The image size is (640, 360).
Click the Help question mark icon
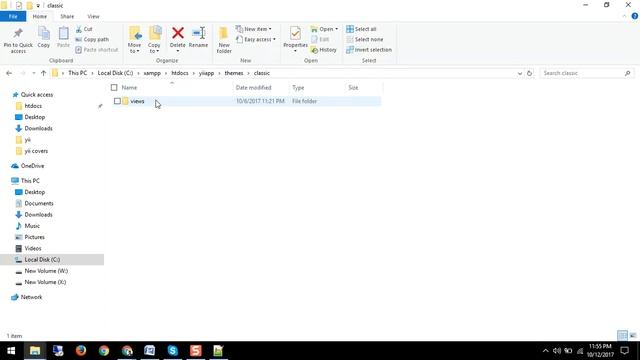[635, 16]
